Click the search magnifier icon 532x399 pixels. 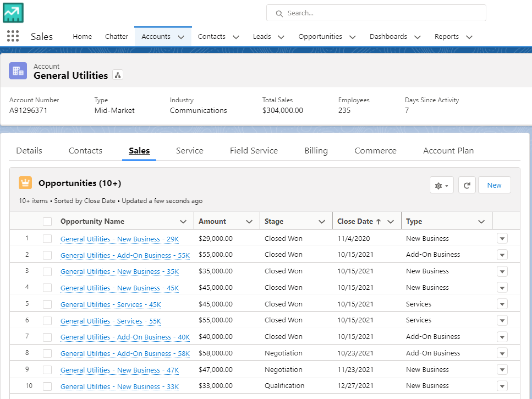point(279,13)
